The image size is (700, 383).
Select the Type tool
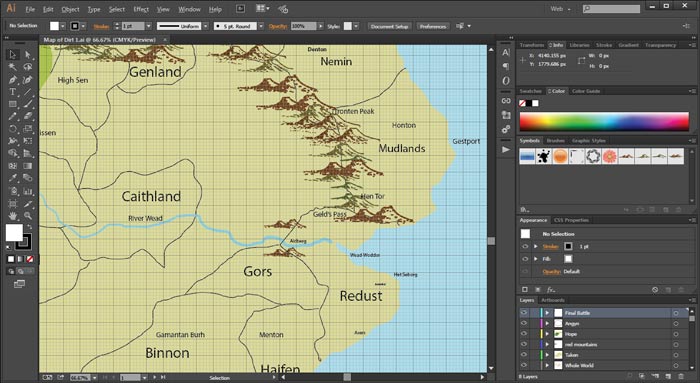tap(12, 92)
